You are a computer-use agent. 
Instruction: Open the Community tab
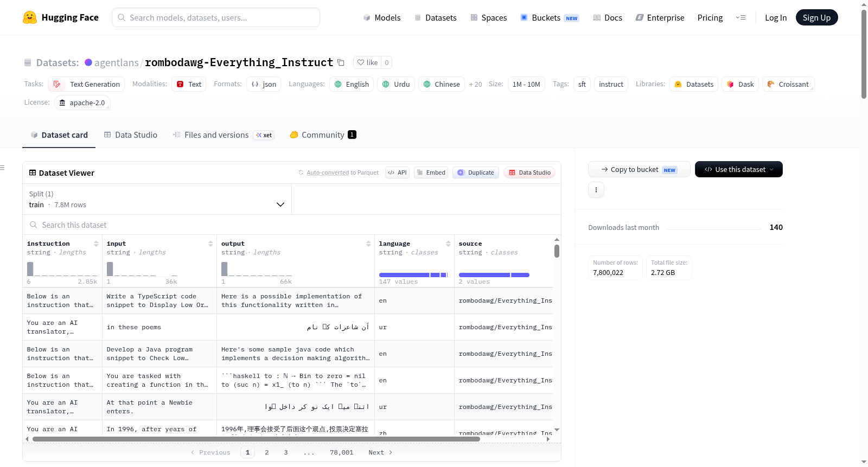323,135
